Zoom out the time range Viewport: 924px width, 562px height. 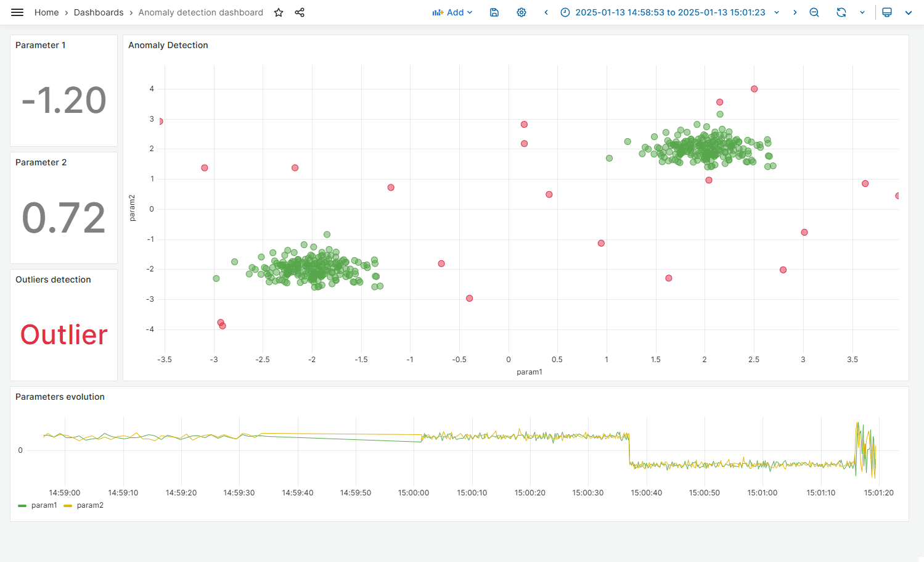(x=814, y=12)
